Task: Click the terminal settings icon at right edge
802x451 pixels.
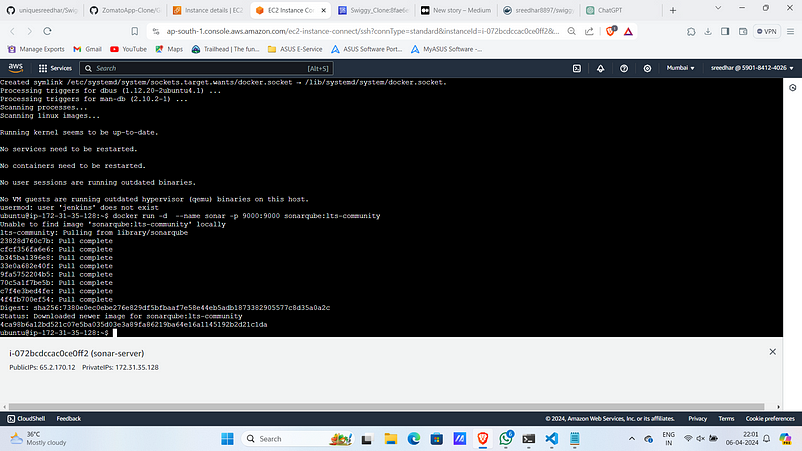Action: pos(792,87)
